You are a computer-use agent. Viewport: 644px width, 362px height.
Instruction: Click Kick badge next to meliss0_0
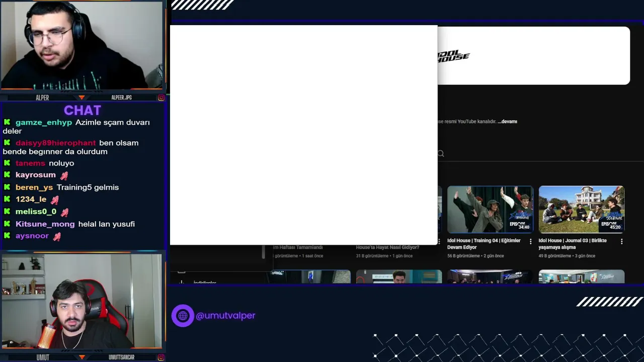click(7, 212)
